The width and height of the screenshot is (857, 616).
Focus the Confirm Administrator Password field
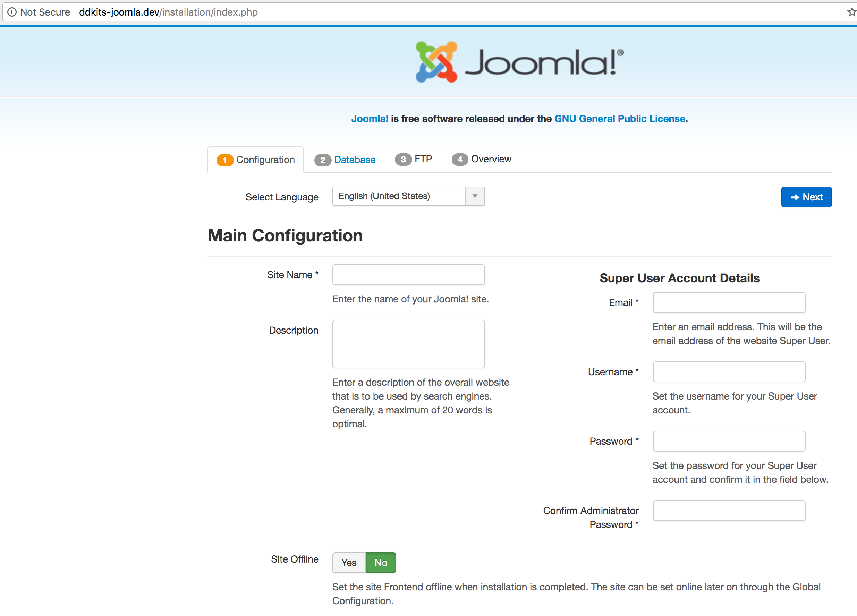pyautogui.click(x=729, y=511)
